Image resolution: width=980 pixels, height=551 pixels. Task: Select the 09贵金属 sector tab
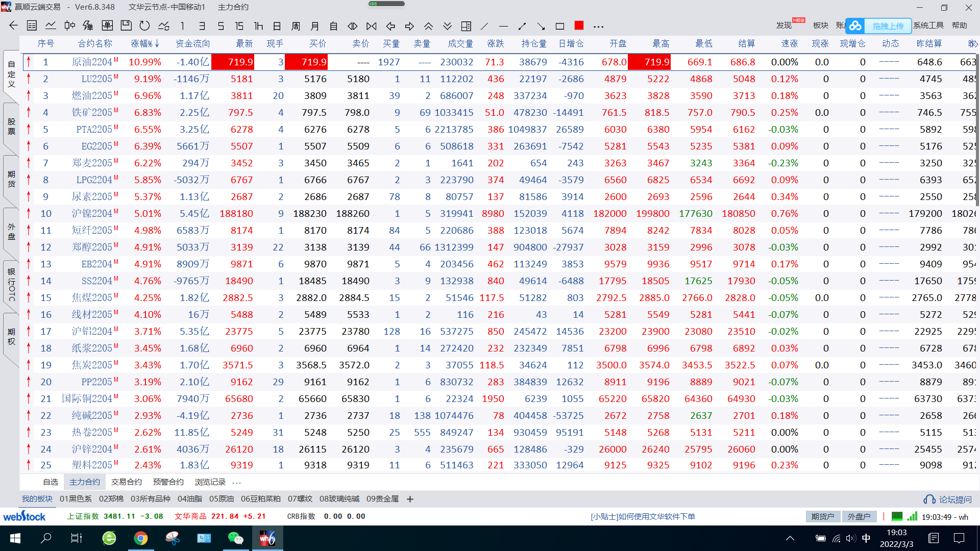(x=382, y=499)
